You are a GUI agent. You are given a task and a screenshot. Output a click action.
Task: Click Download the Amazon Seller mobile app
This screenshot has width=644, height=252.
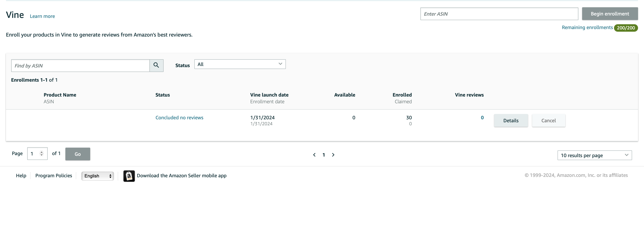[181, 176]
